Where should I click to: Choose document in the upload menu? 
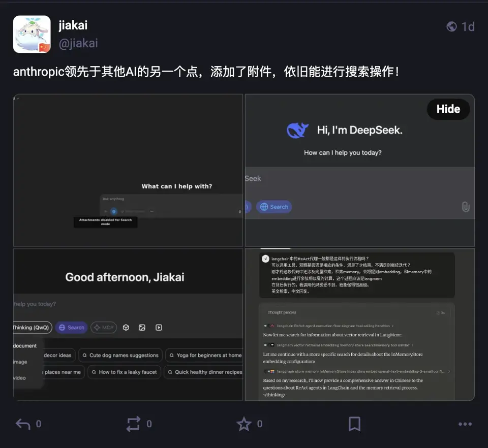(x=25, y=346)
